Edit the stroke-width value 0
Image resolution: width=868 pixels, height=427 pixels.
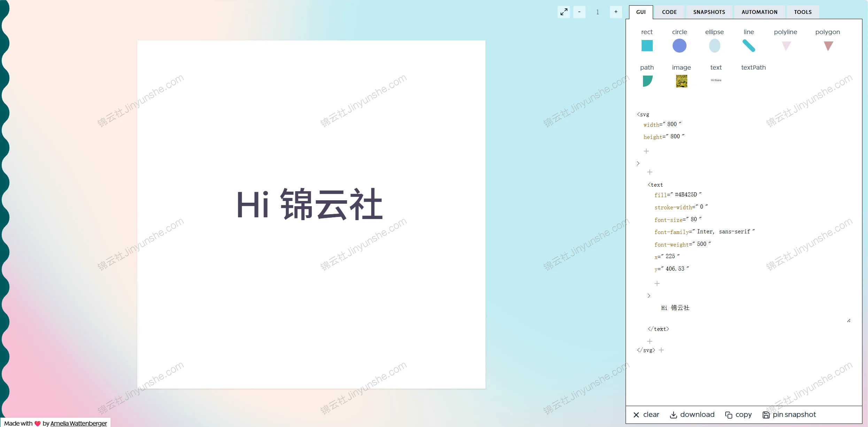(x=702, y=207)
